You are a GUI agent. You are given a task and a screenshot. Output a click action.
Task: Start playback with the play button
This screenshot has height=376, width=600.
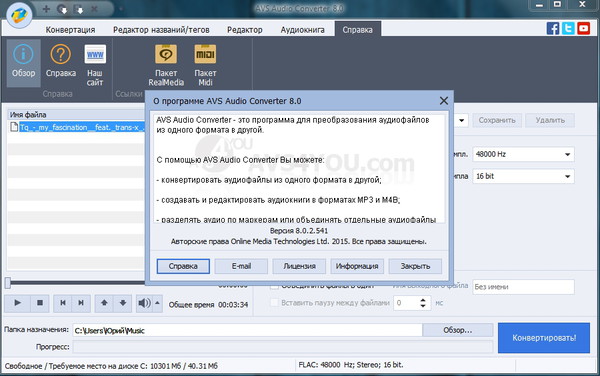(17, 303)
